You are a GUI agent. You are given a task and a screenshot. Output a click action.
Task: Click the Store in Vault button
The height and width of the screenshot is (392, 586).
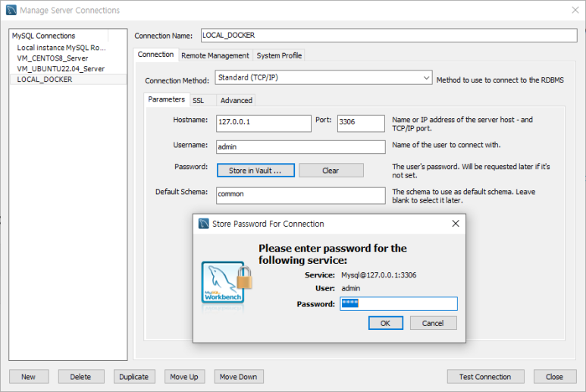(x=255, y=171)
